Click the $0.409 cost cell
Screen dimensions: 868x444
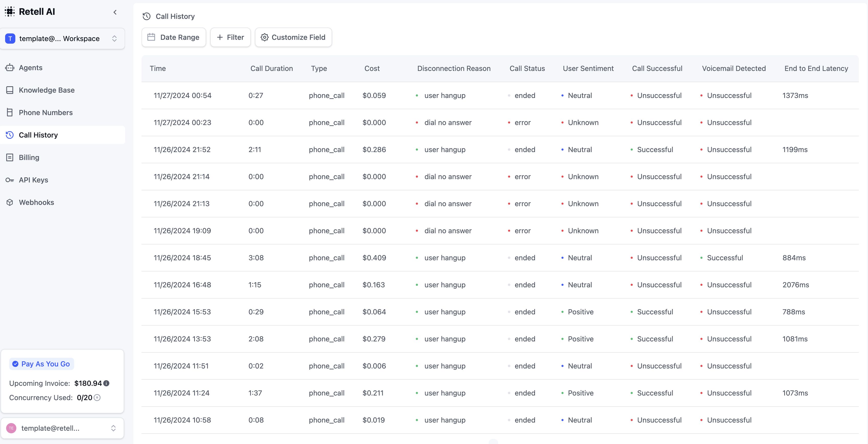pyautogui.click(x=374, y=258)
